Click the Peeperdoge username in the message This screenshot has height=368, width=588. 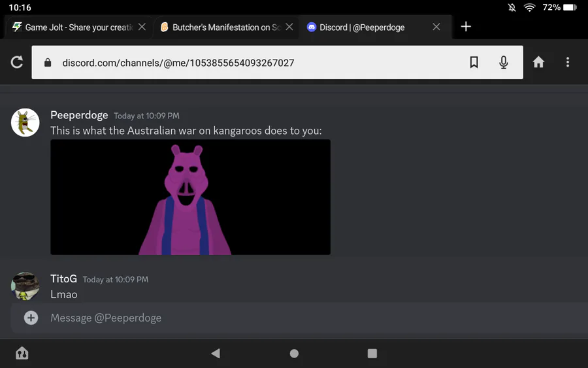point(79,115)
